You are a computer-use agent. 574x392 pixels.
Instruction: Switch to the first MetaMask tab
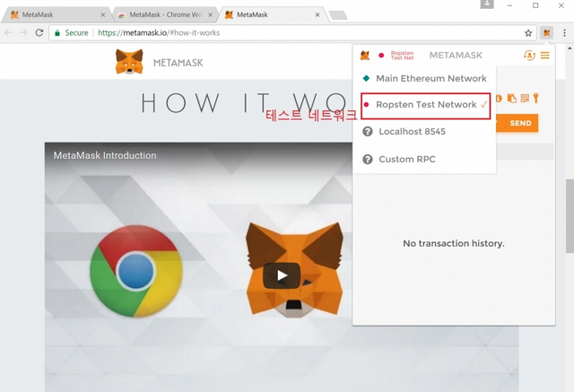coord(55,14)
